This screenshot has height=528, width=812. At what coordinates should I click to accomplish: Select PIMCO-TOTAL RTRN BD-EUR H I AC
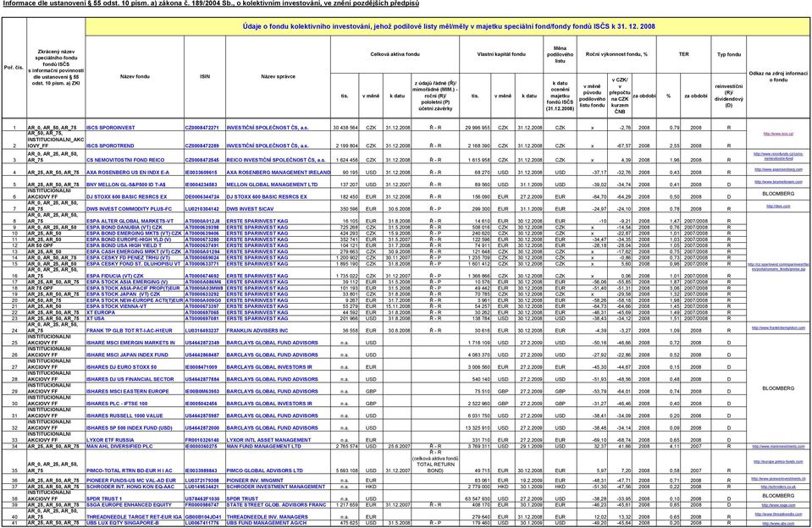pyautogui.click(x=129, y=470)
